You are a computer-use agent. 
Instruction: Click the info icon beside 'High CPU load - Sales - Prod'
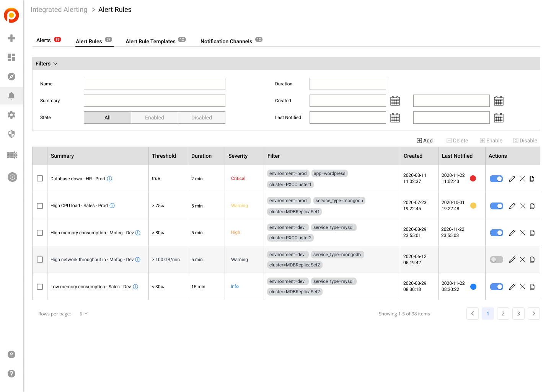[112, 206]
